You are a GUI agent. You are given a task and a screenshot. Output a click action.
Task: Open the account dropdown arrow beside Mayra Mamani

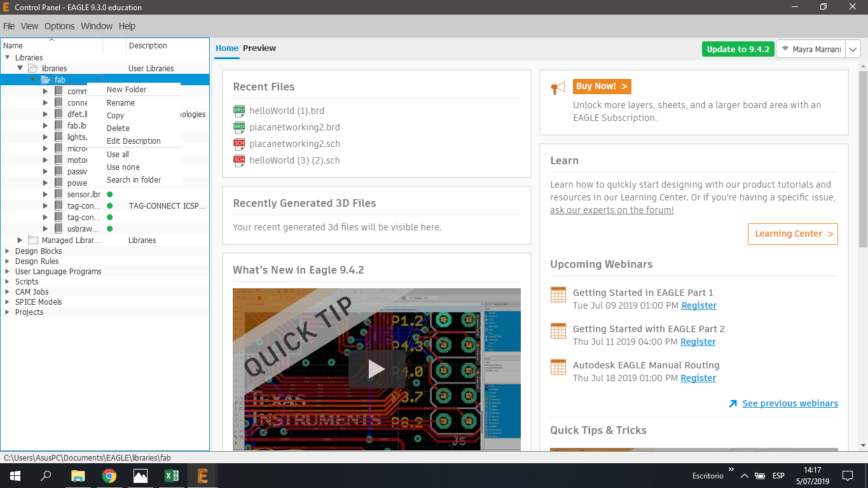[x=853, y=49]
